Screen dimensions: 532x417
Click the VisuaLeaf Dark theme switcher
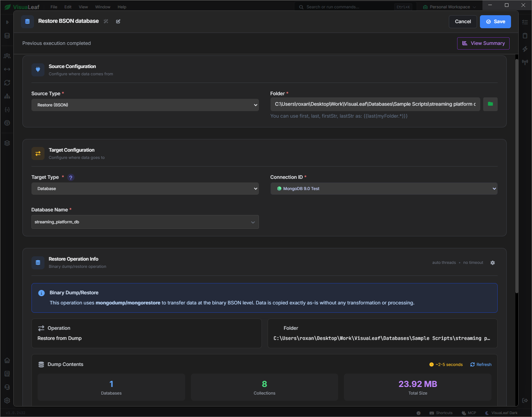(x=501, y=413)
